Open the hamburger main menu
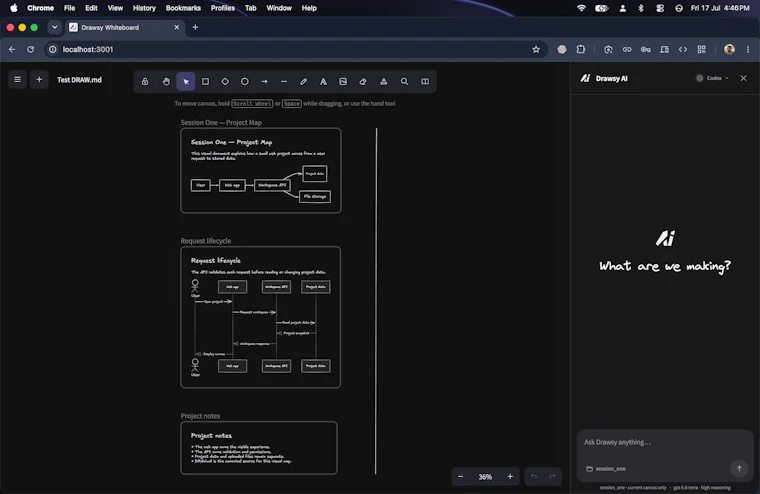The width and height of the screenshot is (760, 494). tap(17, 80)
